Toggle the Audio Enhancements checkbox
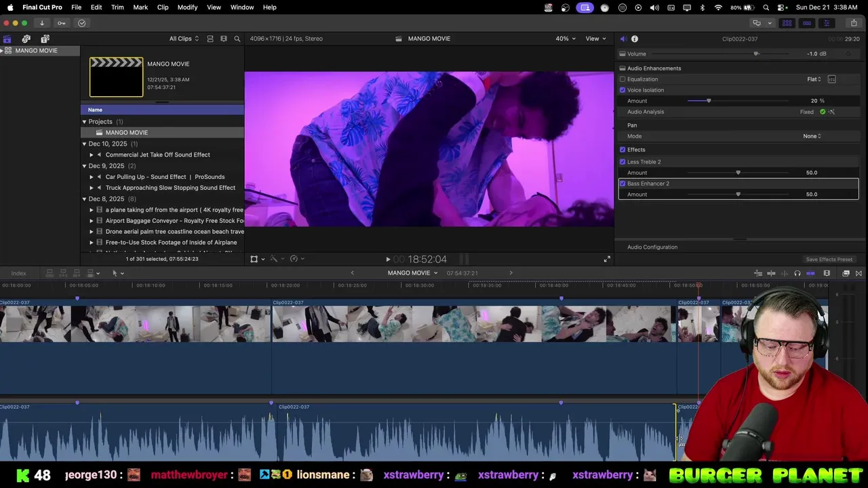 pyautogui.click(x=623, y=68)
